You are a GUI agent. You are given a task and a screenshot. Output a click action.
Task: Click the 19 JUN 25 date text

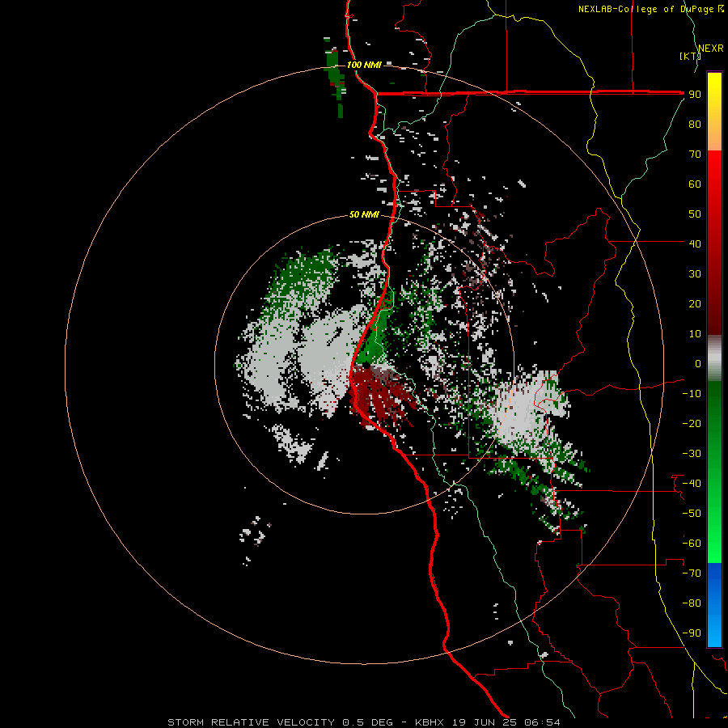pos(485,722)
